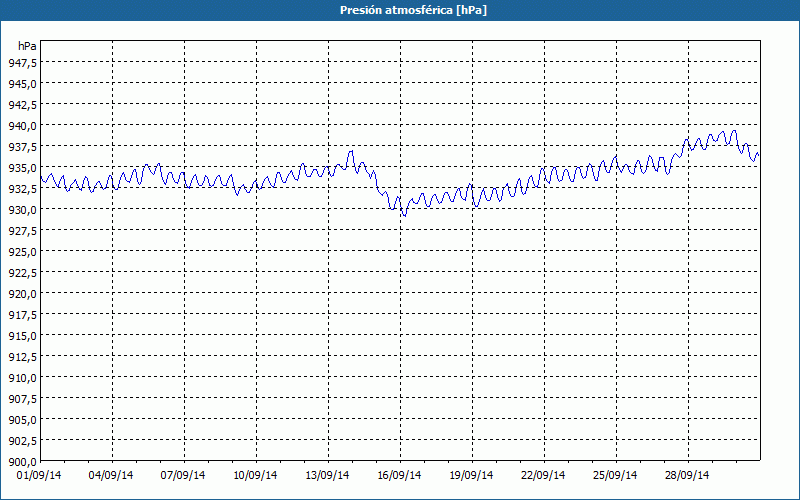The height and width of the screenshot is (500, 800).
Task: Click the 07/09/14 date label
Action: click(x=183, y=475)
